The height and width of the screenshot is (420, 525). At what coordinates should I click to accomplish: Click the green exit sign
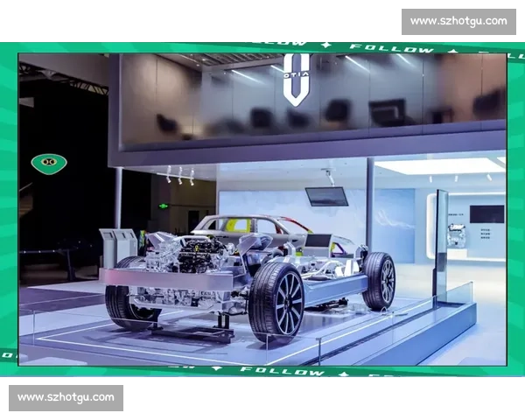click(x=163, y=206)
